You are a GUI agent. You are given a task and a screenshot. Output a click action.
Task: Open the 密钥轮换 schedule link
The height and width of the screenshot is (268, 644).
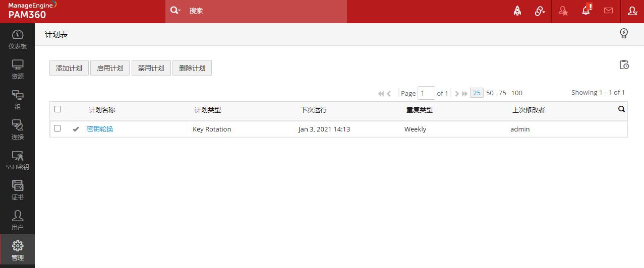click(x=100, y=129)
